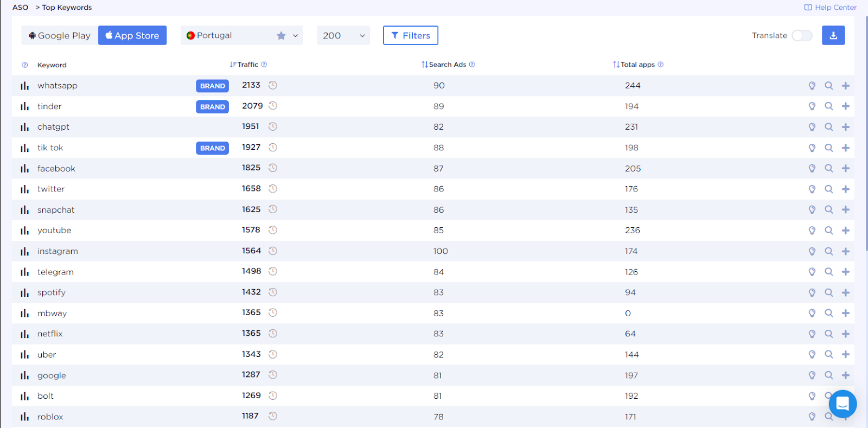Screen dimensions: 868x428
Task: Add tik tok keyword with plus icon
Action: (846, 148)
